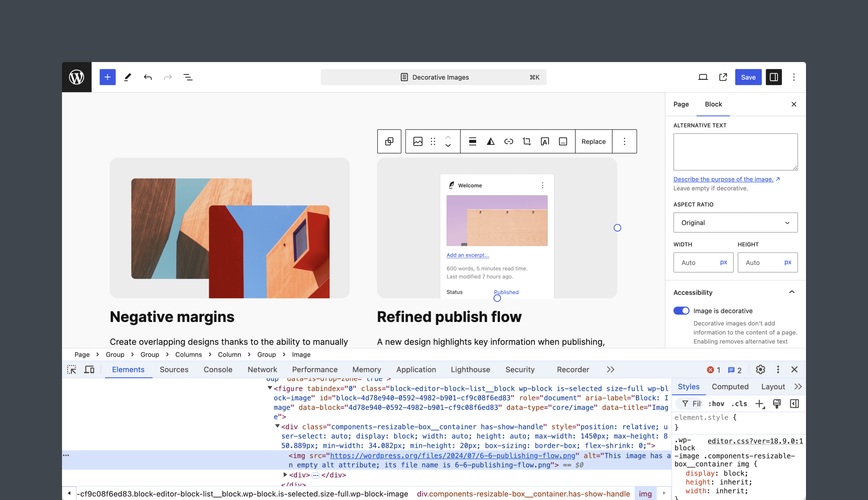Collapse the figure element node
Image resolution: width=868 pixels, height=500 pixels.
(270, 388)
